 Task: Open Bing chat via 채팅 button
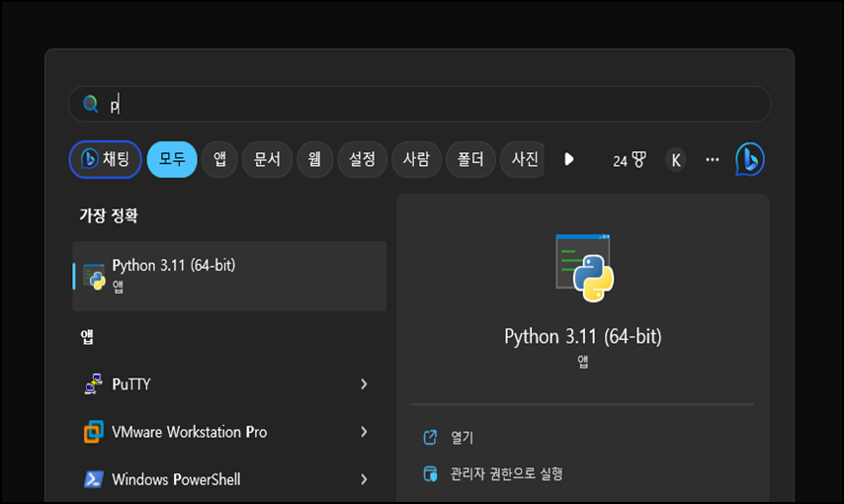click(x=106, y=159)
